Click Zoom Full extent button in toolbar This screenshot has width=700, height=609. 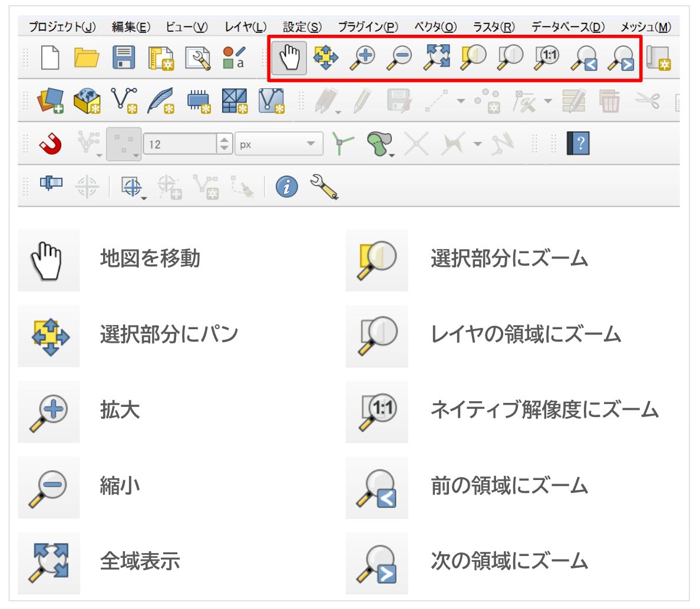pos(437,57)
